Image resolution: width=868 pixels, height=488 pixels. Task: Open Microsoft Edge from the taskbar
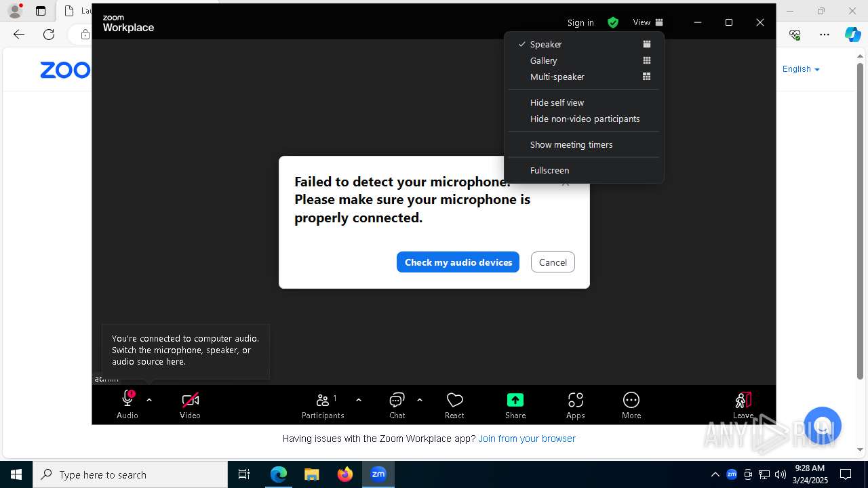[279, 474]
